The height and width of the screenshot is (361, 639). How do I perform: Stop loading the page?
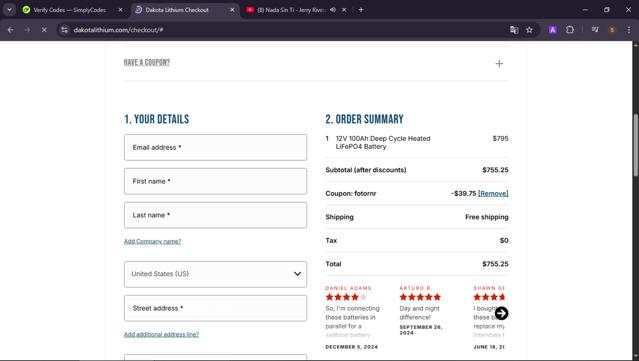tap(44, 30)
